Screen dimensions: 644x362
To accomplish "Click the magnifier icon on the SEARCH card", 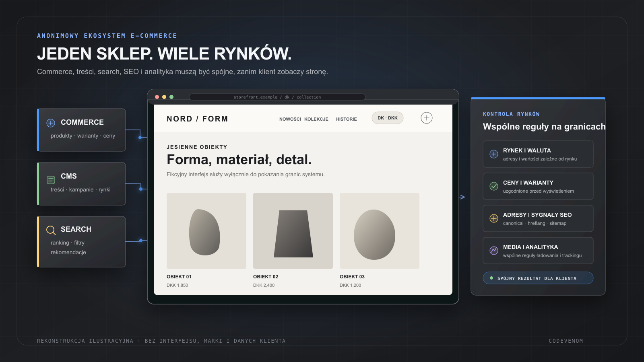I will pos(51,230).
